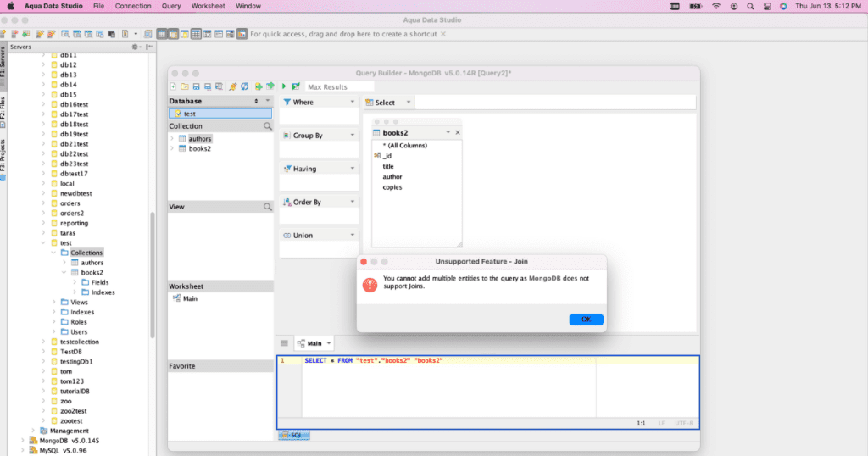Open the Apple menu

tap(10, 6)
